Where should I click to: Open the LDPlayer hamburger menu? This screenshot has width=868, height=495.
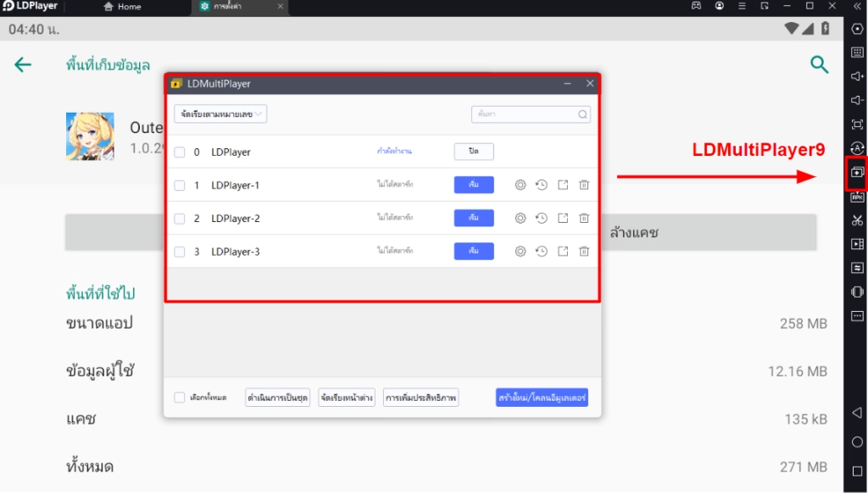(742, 6)
